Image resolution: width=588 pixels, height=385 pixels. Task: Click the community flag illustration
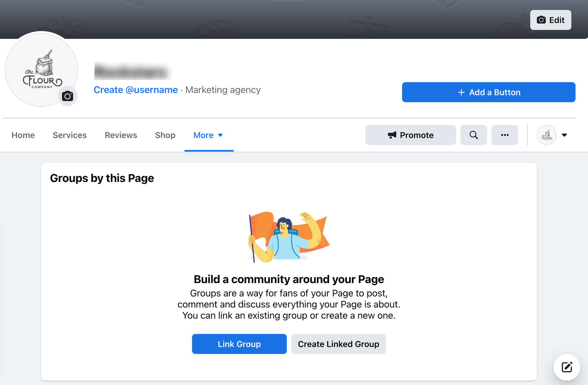click(288, 237)
